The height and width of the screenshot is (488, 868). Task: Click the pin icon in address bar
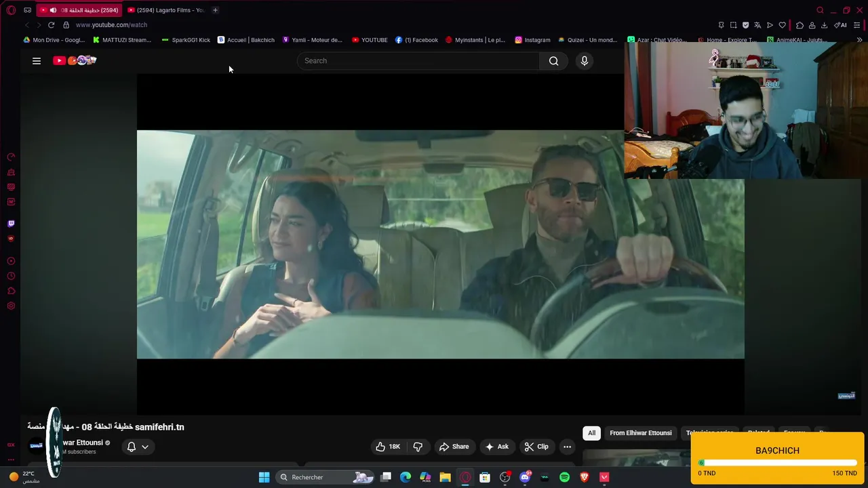[x=721, y=25]
